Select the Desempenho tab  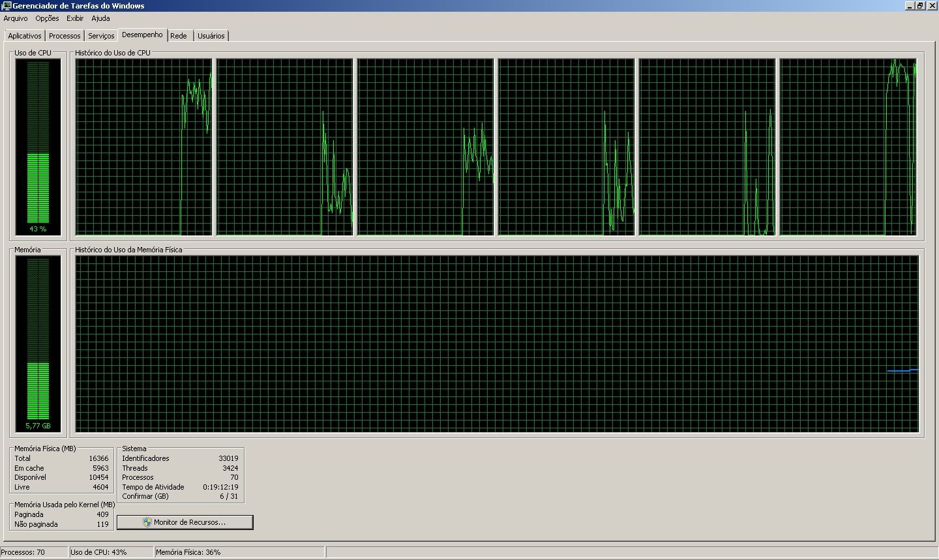(x=142, y=35)
